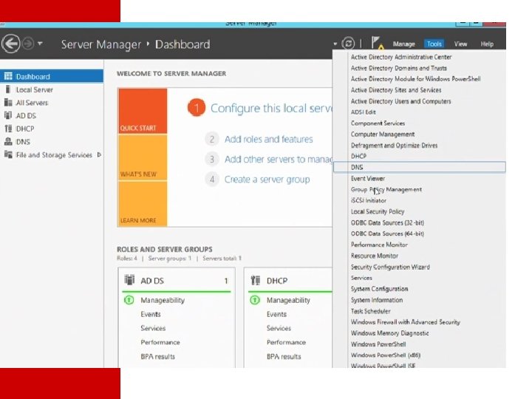Click the Back navigation arrow

[x=11, y=44]
